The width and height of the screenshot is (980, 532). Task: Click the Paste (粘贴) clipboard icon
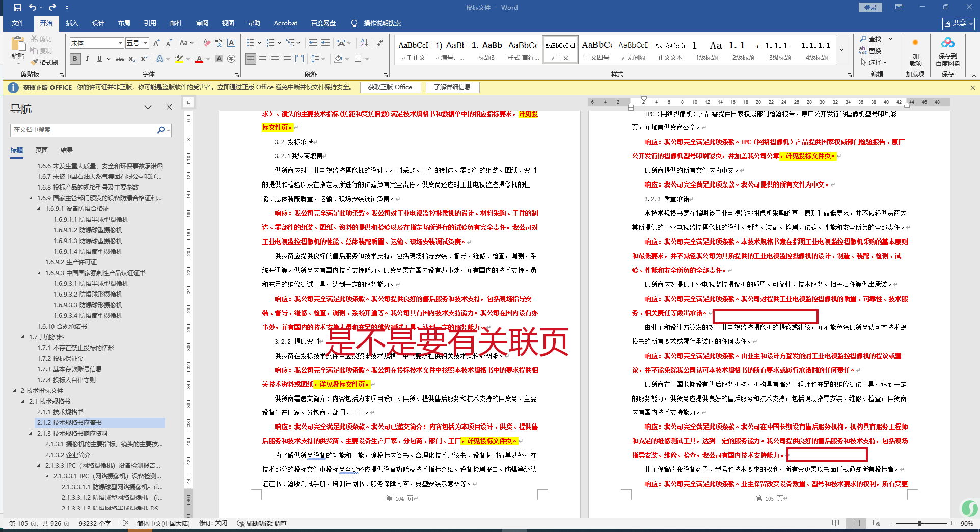18,45
